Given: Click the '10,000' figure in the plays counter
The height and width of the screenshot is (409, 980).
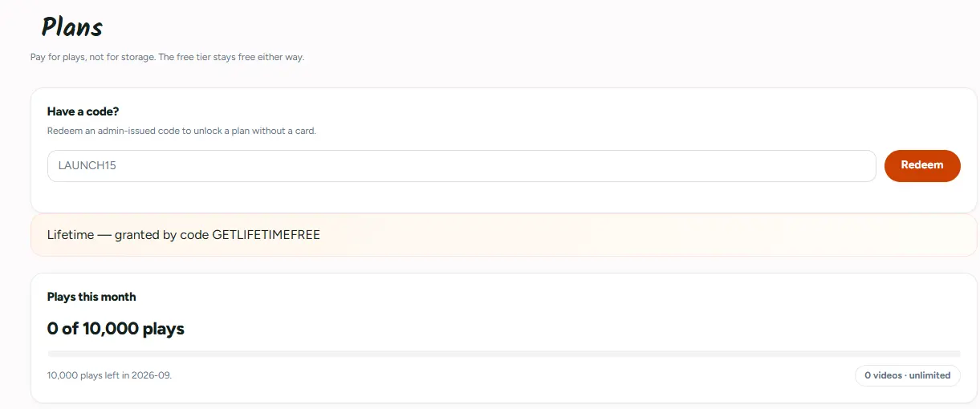Looking at the screenshot, I should [x=110, y=329].
